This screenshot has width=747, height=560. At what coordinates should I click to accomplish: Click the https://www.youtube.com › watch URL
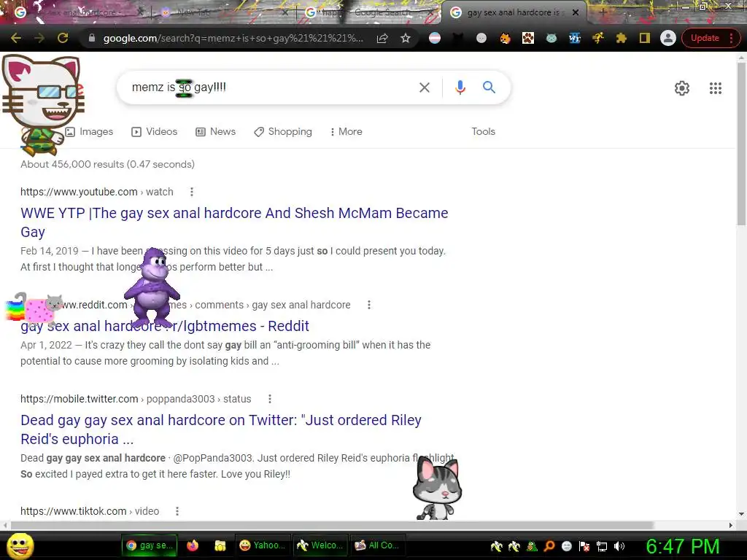pos(97,192)
